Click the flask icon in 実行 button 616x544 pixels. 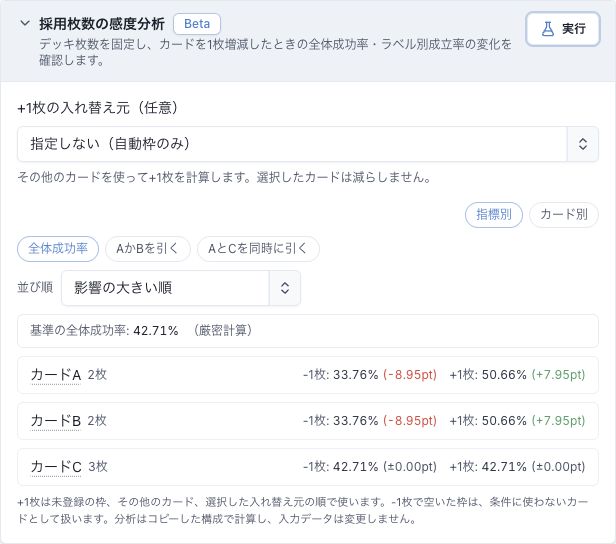(548, 29)
